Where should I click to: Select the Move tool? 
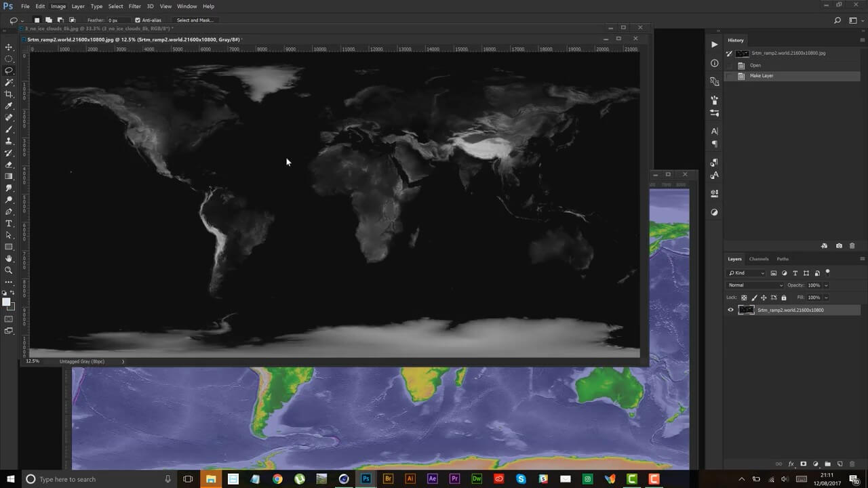point(9,47)
